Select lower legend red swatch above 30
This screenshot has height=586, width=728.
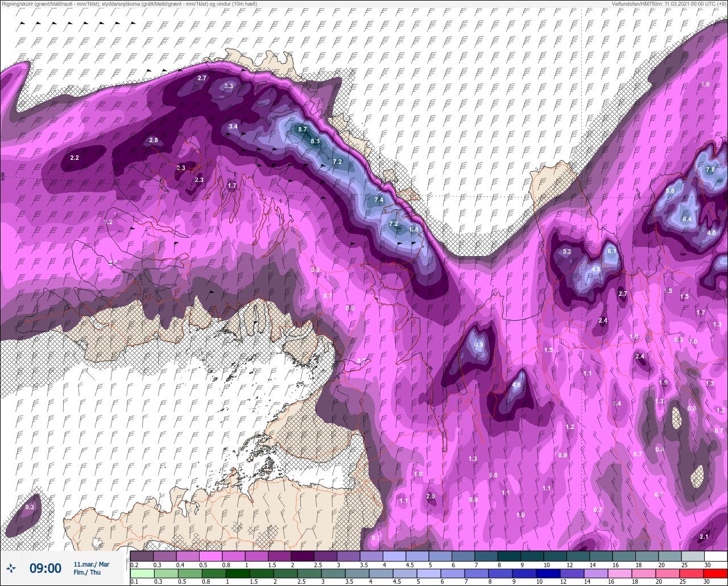(x=716, y=573)
